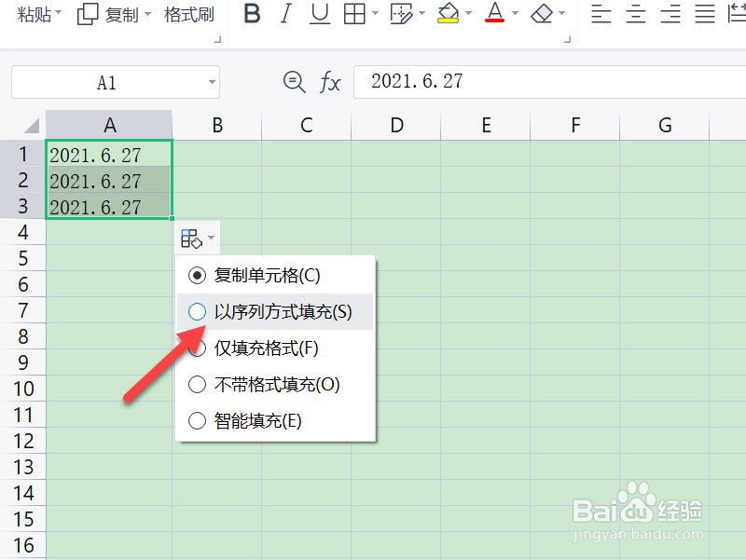746x560 pixels.
Task: Apply cell borders icon
Action: (354, 14)
